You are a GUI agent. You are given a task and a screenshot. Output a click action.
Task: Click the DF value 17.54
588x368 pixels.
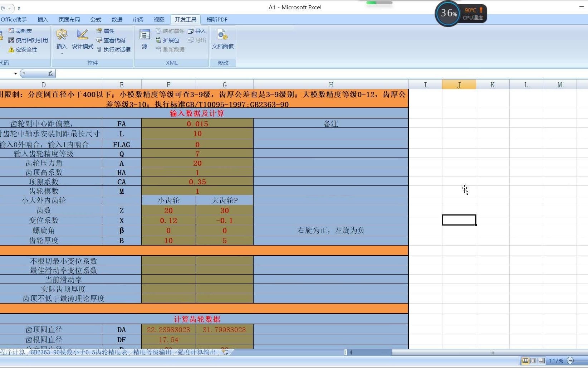[x=168, y=340]
